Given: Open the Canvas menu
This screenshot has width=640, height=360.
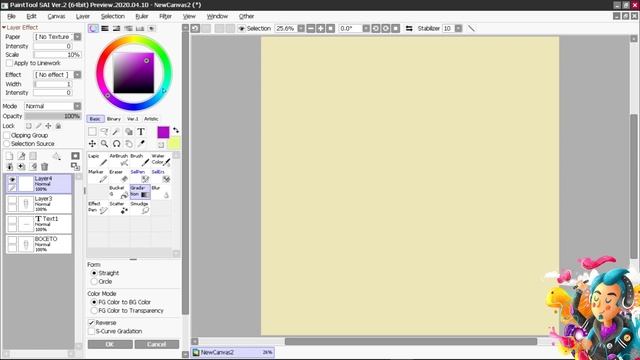Looking at the screenshot, I should click(56, 16).
